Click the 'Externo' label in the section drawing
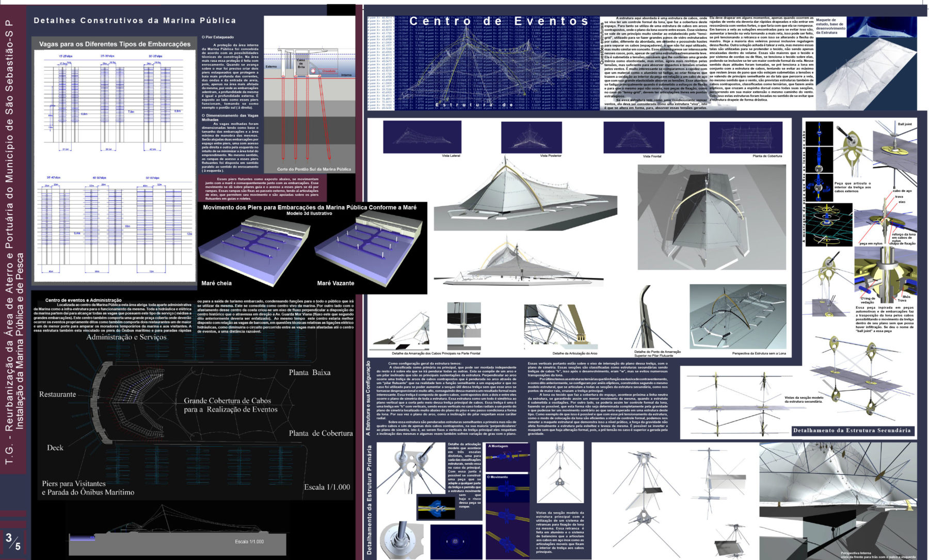This screenshot has height=560, width=929. [271, 67]
